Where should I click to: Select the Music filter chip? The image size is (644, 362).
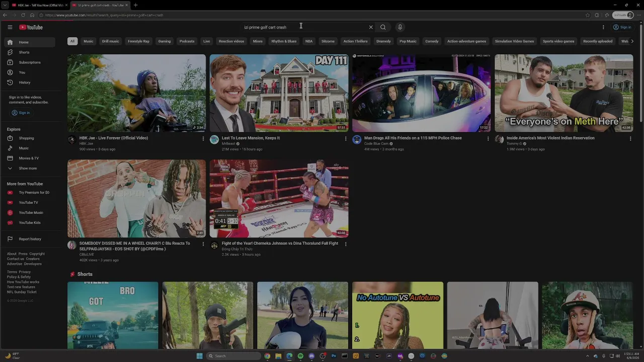coord(89,41)
